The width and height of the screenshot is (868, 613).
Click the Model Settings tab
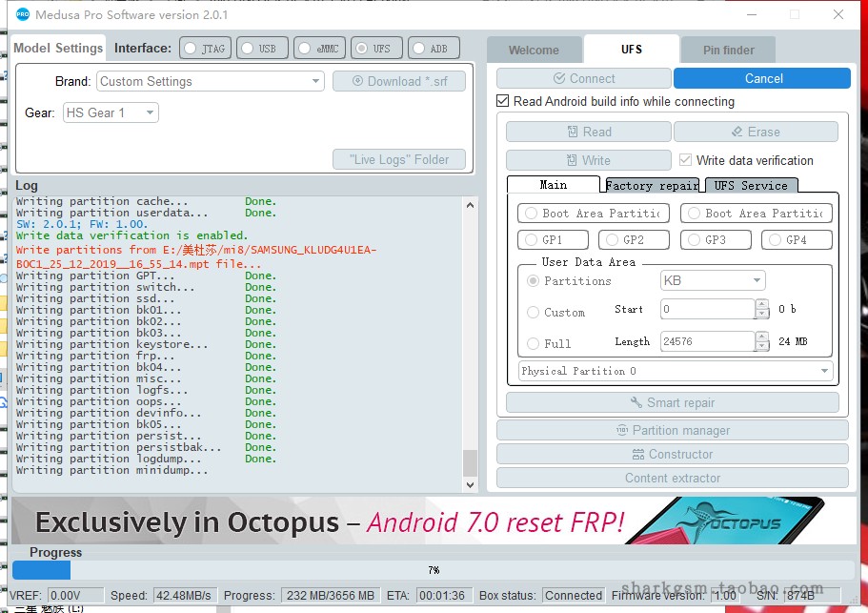coord(58,49)
